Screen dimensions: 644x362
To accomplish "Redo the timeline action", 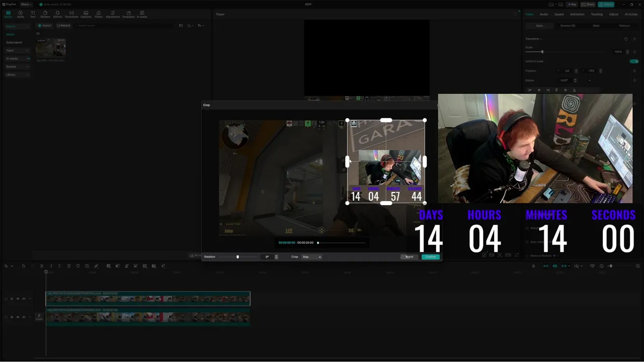I will 32,266.
